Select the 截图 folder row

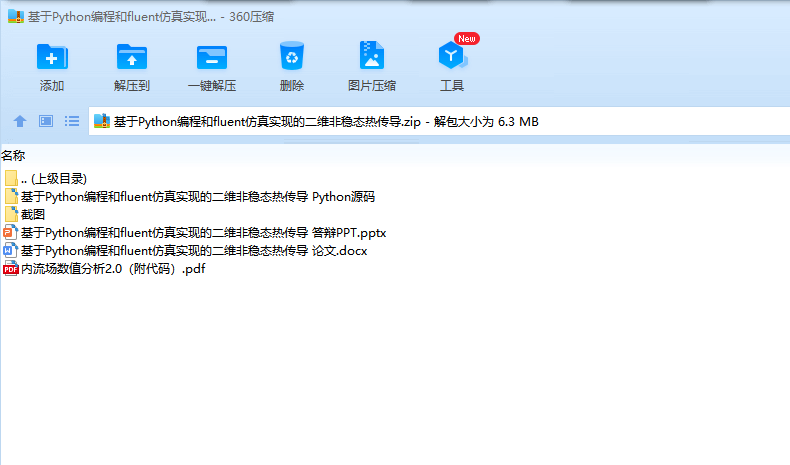25,215
